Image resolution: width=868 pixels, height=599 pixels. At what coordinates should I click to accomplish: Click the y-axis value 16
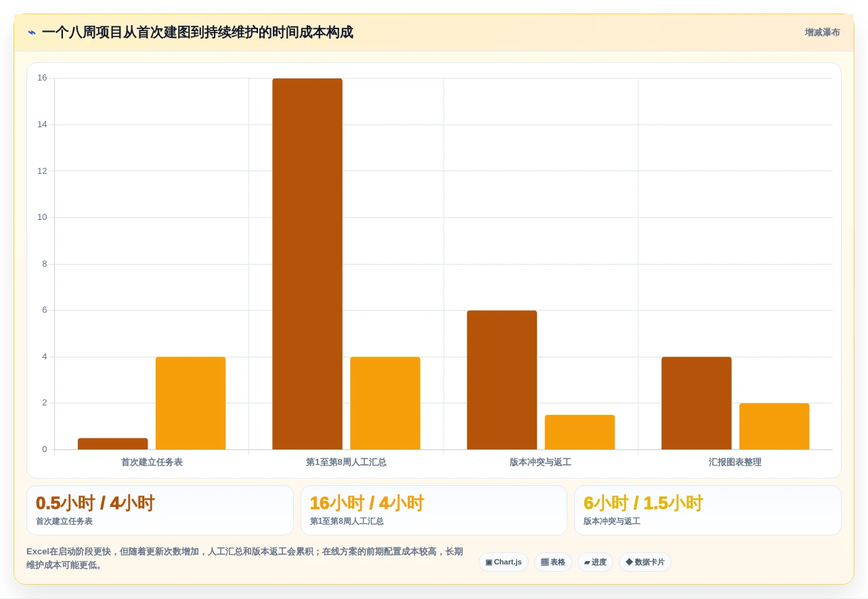coord(42,78)
